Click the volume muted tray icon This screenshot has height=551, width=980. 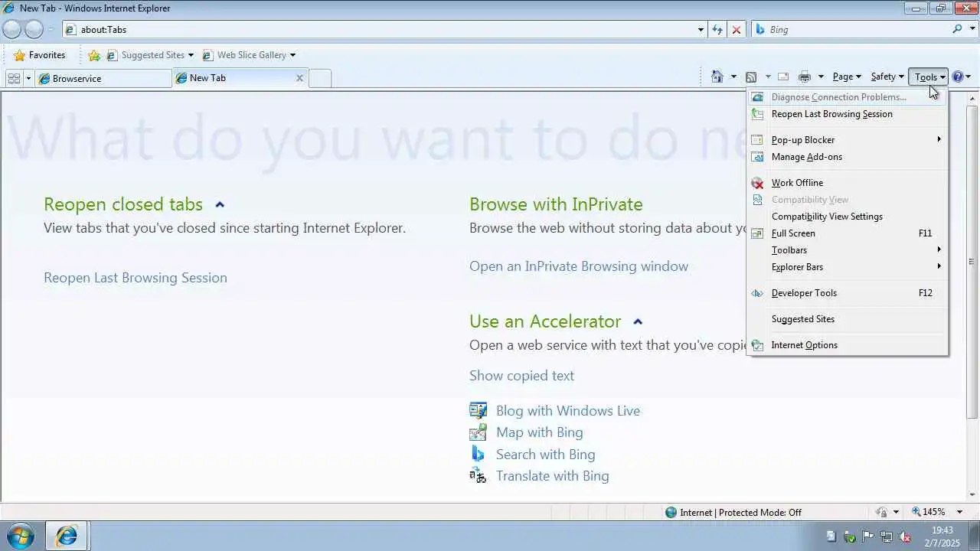[x=904, y=536]
